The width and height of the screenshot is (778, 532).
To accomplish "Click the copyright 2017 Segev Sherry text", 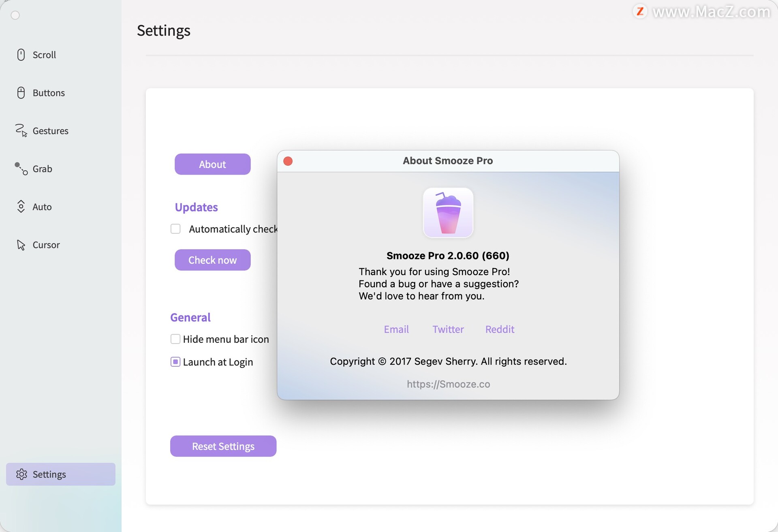I will click(448, 361).
